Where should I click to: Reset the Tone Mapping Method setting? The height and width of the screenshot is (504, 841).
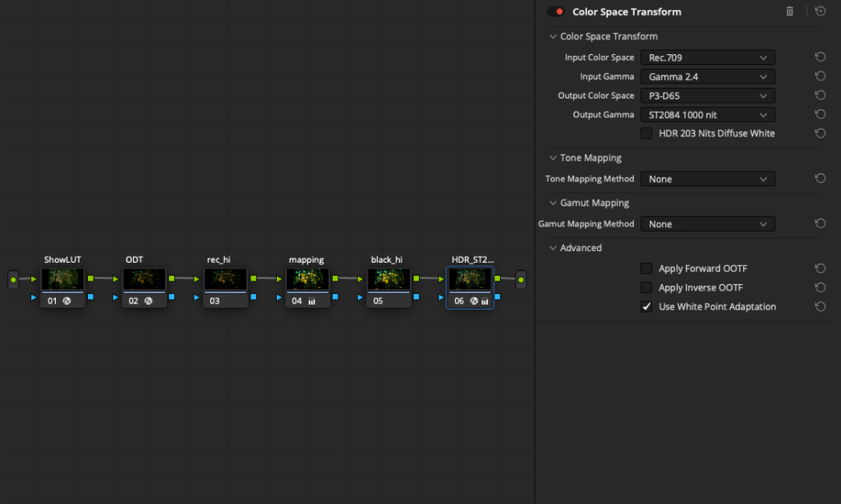(820, 178)
